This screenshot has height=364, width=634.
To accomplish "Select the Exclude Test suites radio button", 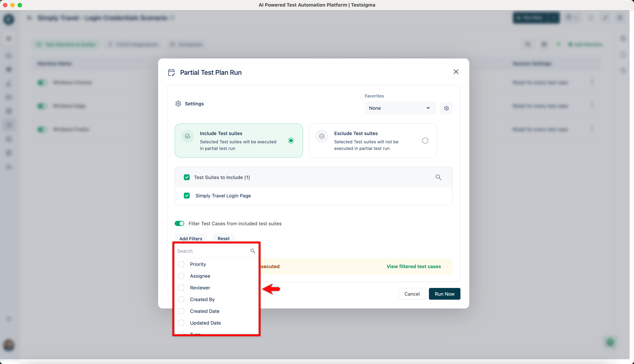I will coord(425,141).
